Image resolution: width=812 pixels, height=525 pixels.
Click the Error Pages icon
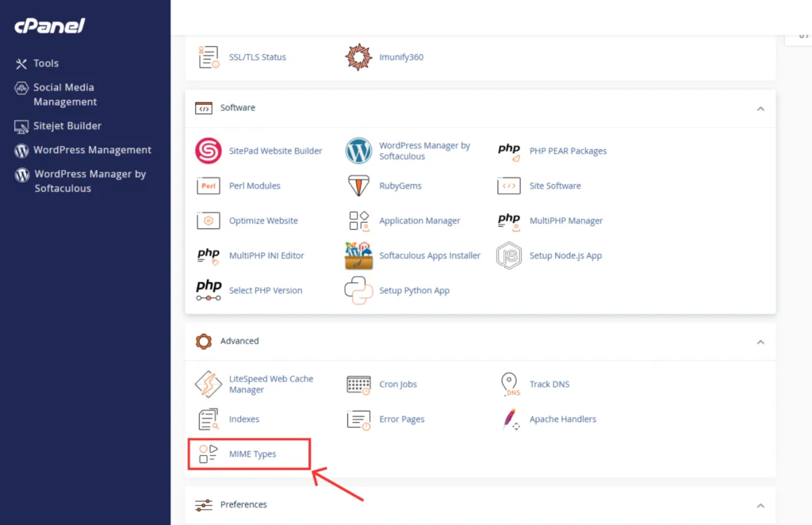coord(358,420)
